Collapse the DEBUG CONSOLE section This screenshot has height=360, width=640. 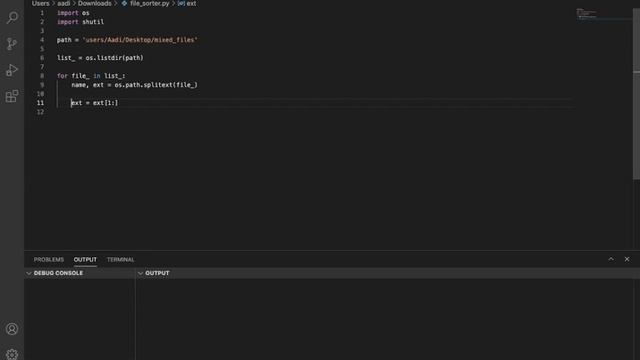click(x=29, y=273)
